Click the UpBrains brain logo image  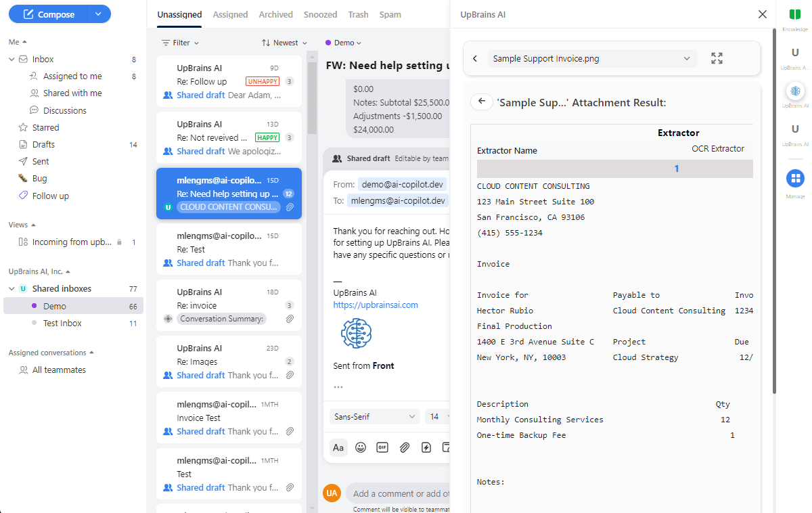point(357,334)
